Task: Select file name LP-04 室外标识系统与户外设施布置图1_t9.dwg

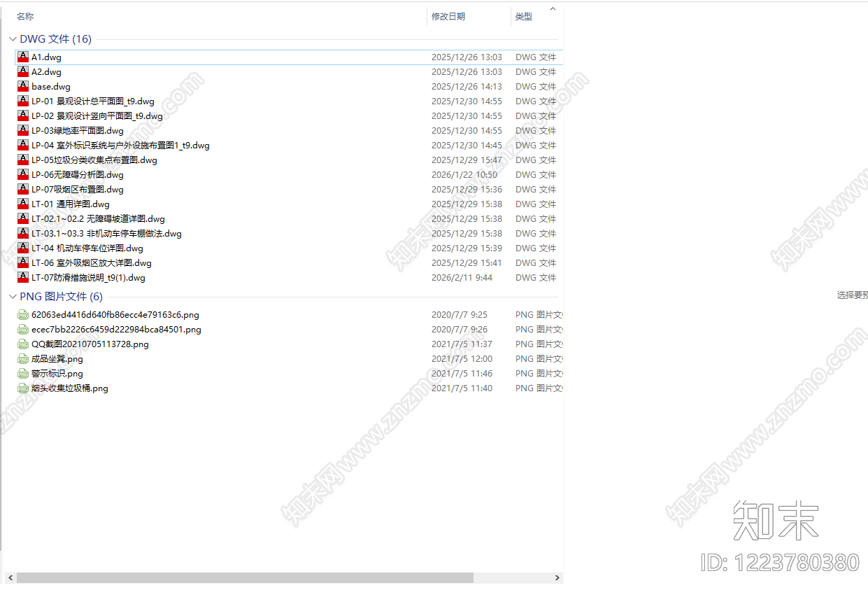Action: tap(120, 146)
